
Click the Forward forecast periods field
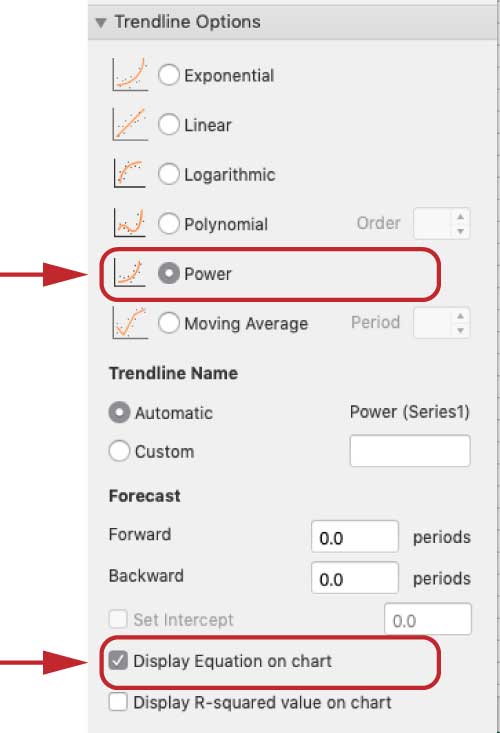355,537
